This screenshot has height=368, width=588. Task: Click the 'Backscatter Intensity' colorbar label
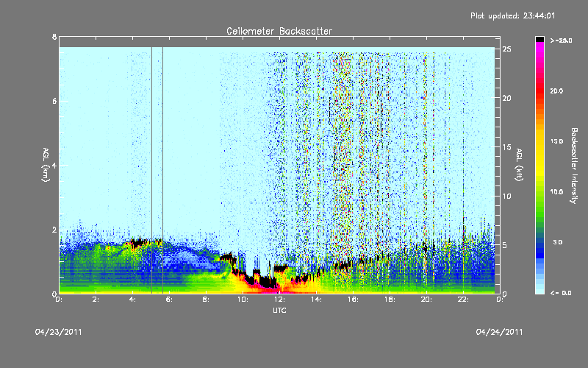574,166
